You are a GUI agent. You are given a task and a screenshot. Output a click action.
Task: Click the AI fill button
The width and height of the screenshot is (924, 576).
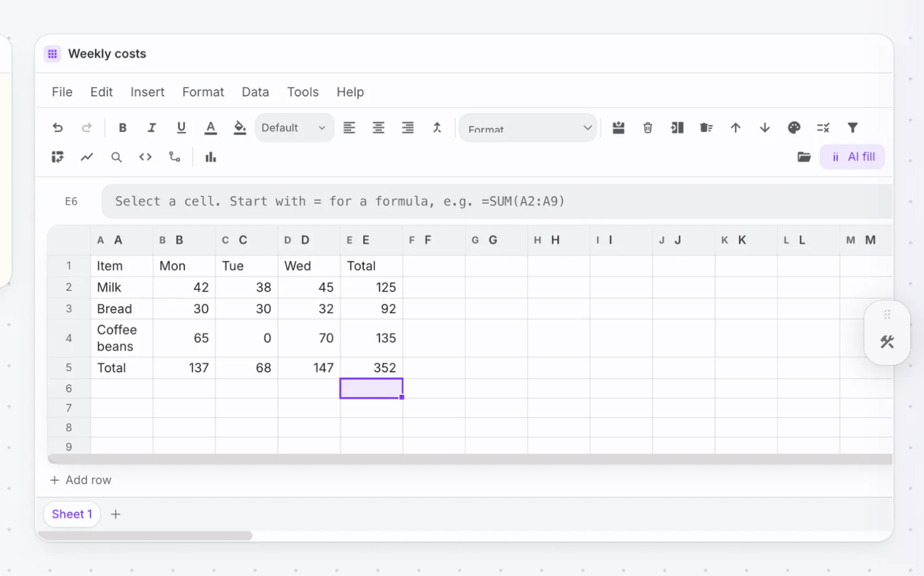pos(852,157)
